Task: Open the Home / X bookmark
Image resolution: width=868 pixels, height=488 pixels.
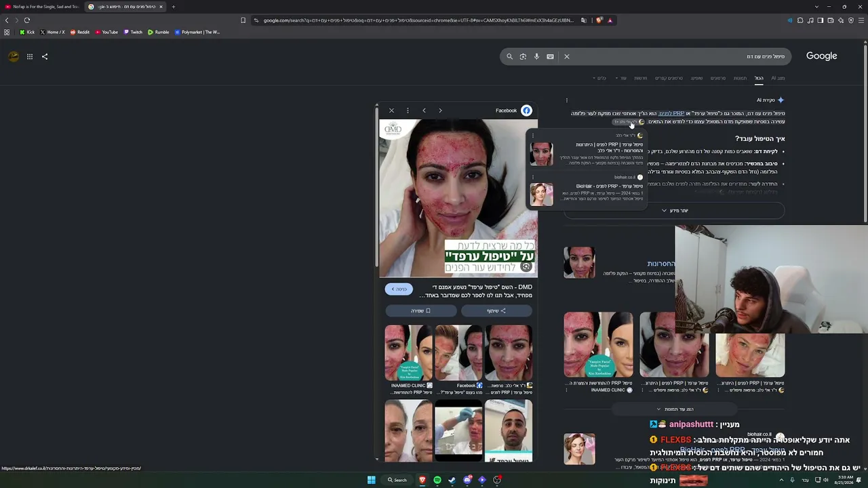Action: point(53,32)
